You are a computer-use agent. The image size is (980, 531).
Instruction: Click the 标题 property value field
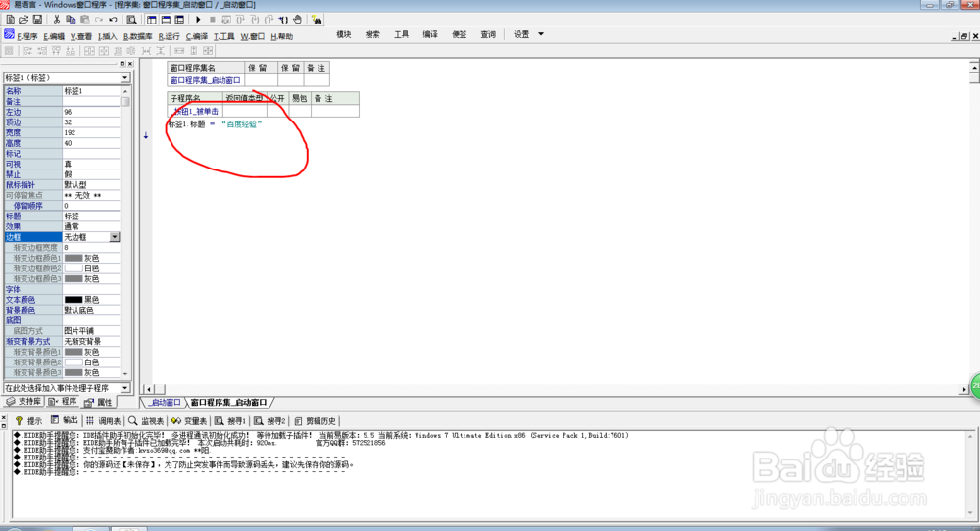pos(90,217)
